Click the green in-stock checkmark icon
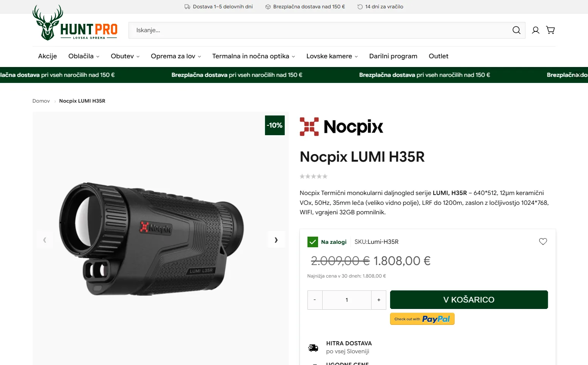 pos(313,242)
